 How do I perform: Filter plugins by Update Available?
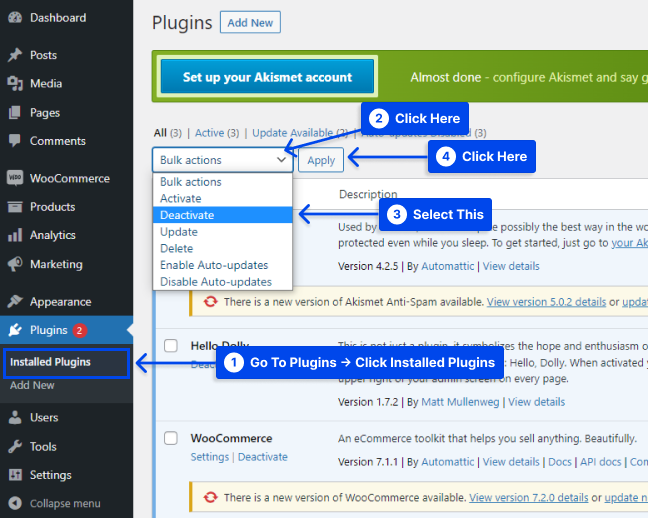[293, 133]
